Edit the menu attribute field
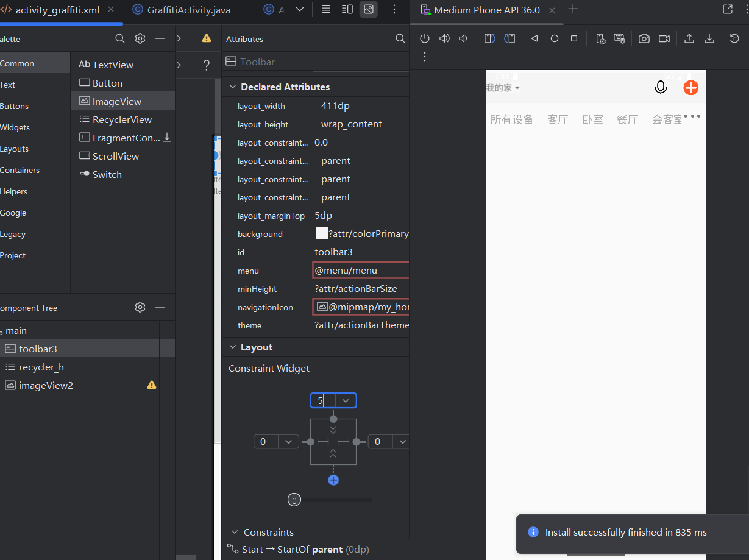 (360, 271)
